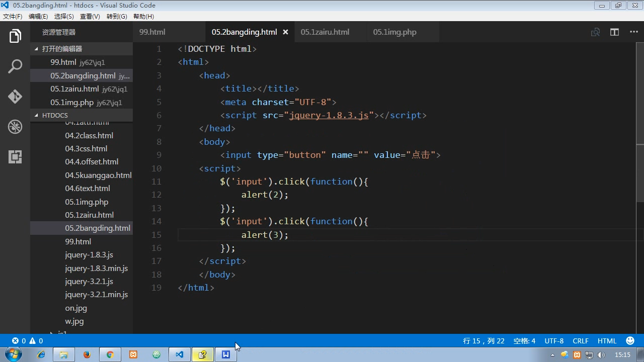The height and width of the screenshot is (362, 644).
Task: Close the 05.2bangding.html tab
Action: tap(285, 32)
